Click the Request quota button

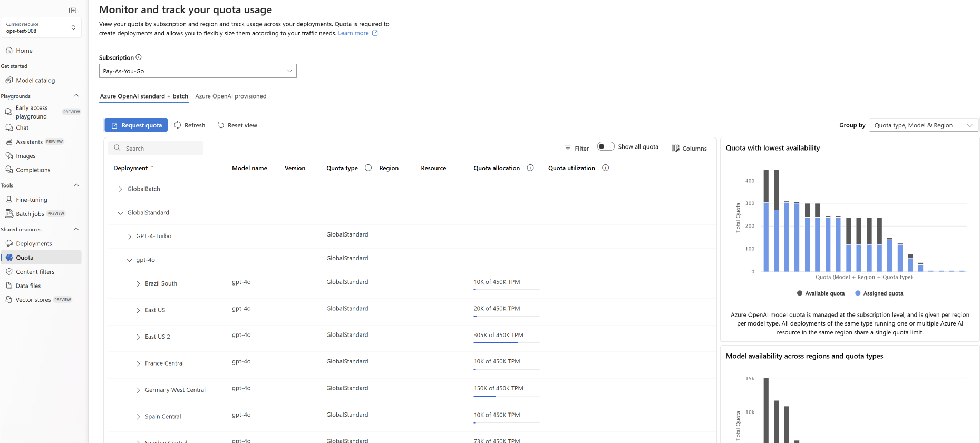136,125
